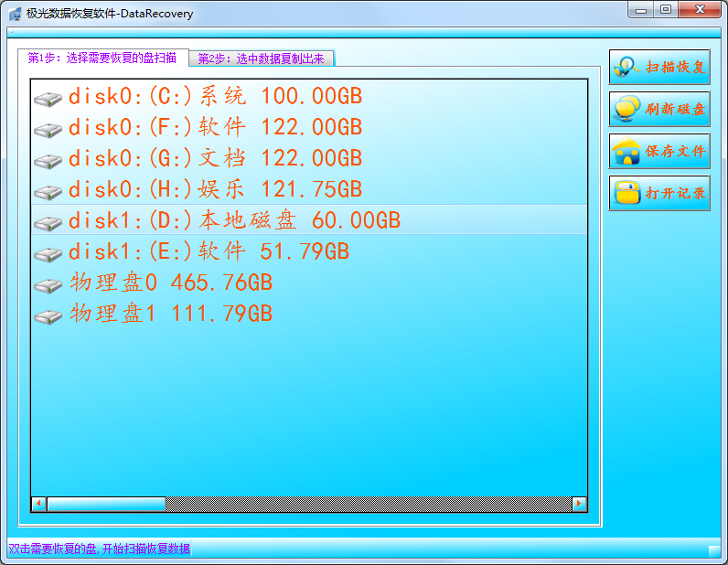This screenshot has height=565, width=728.
Task: Click the horizontal scrollbar thumb
Action: pyautogui.click(x=106, y=504)
